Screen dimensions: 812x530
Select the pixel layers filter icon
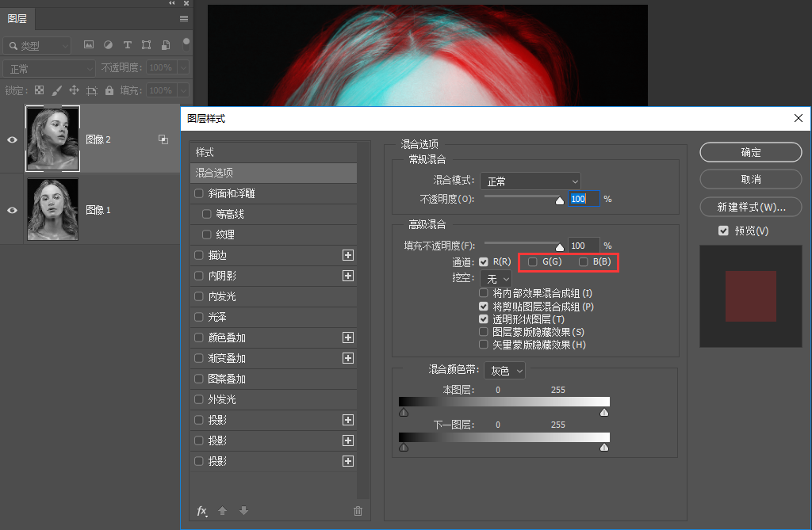[x=90, y=45]
